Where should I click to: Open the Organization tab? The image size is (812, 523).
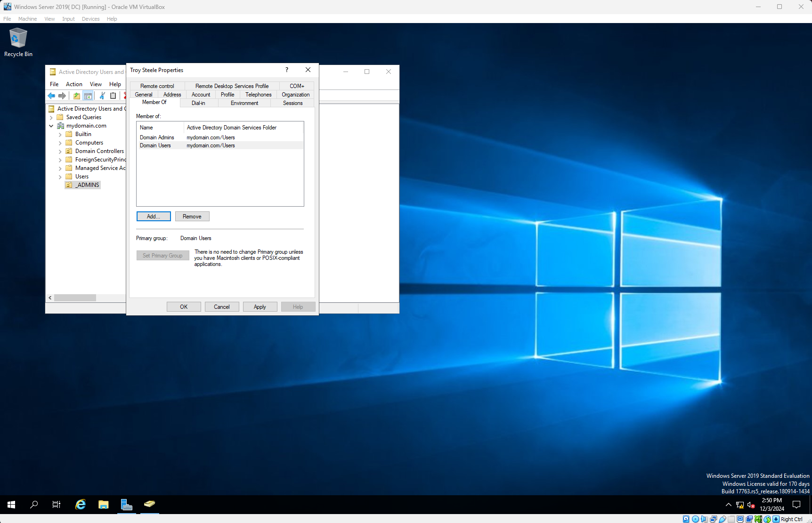tap(296, 95)
